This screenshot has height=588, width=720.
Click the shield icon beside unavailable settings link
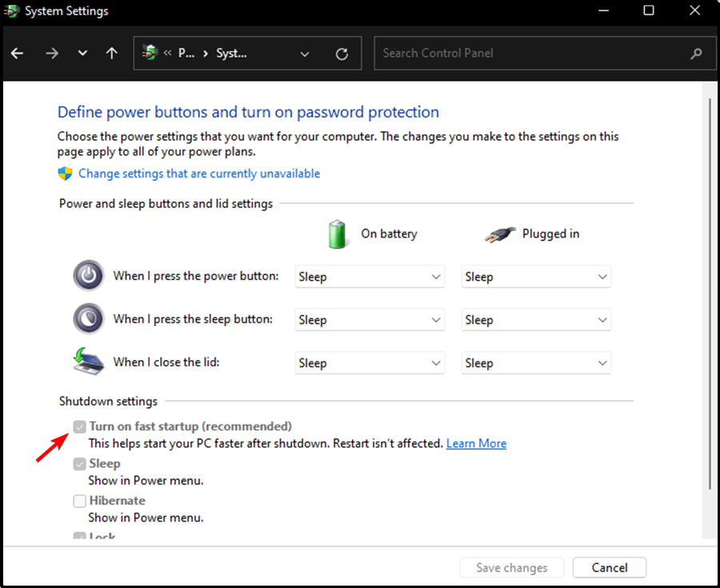[x=65, y=173]
